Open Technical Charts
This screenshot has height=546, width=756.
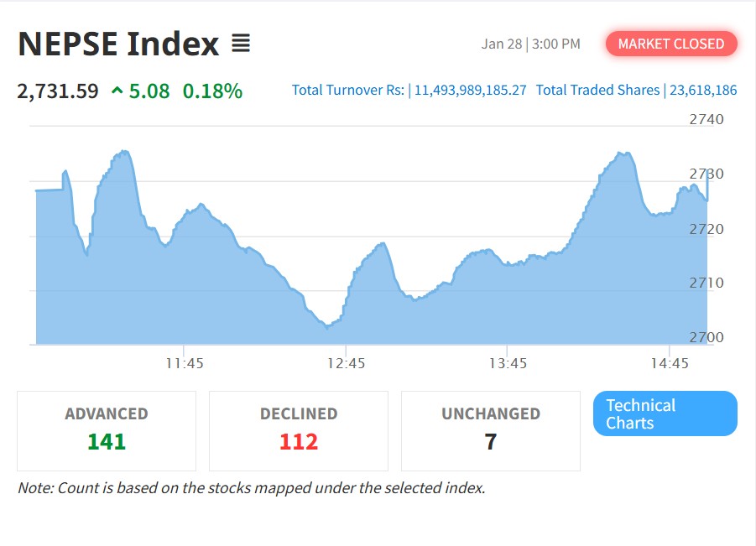665,413
